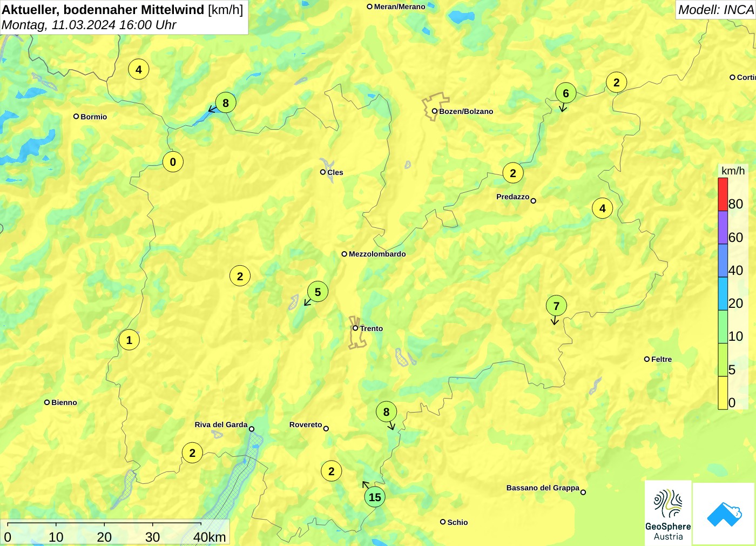This screenshot has height=546, width=756.
Task: Click the 20 tick label on scale bar
Action: [x=104, y=537]
